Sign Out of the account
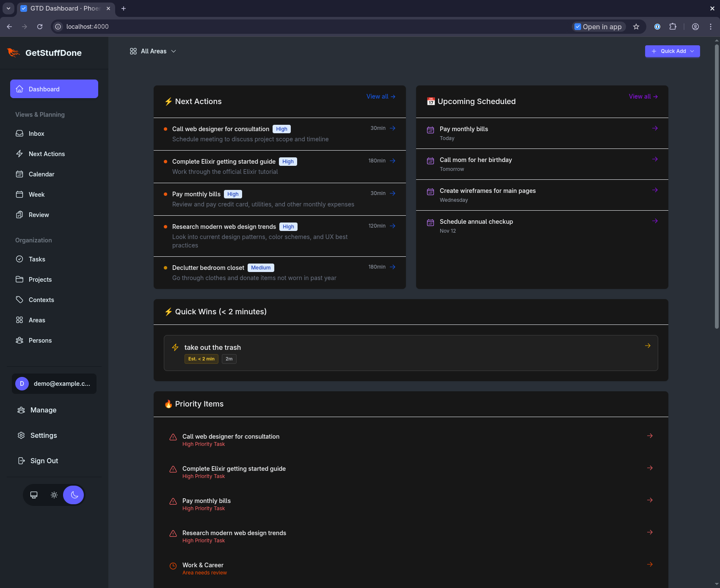 pos(54,461)
